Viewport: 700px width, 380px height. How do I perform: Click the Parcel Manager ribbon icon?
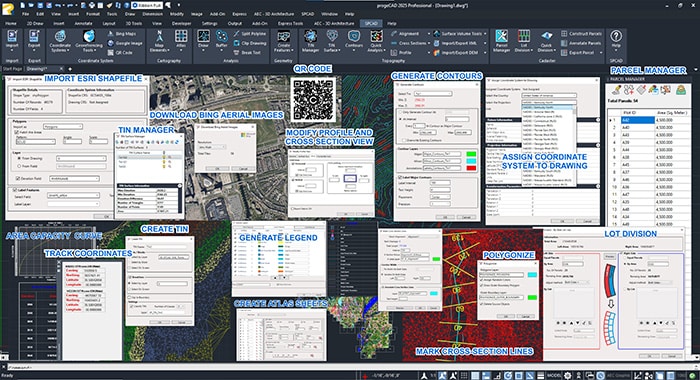pos(501,41)
